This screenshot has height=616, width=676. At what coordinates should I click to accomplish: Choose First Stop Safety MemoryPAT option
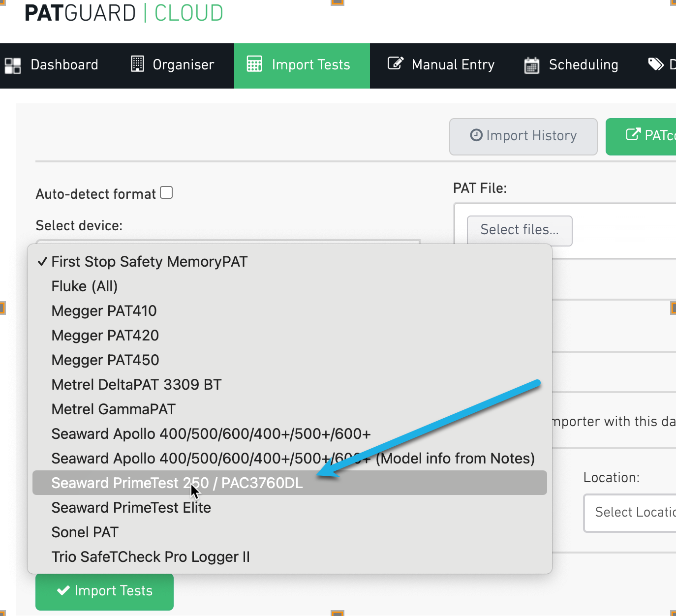click(290, 261)
